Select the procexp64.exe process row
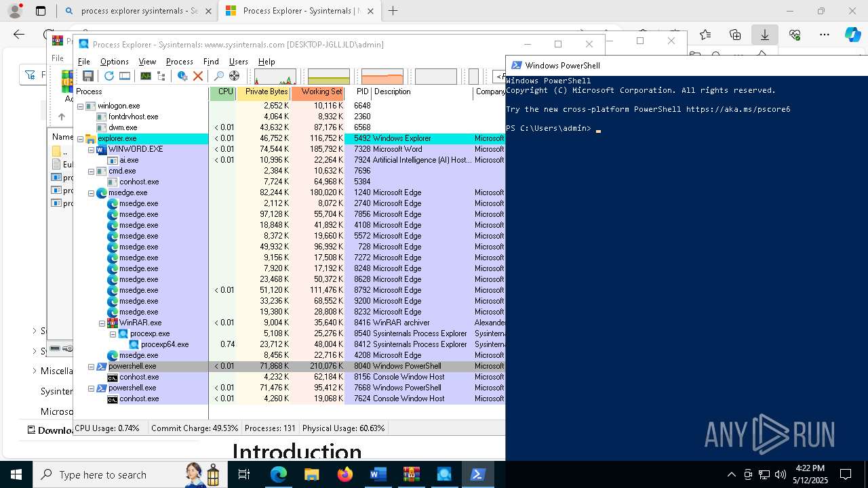 pyautogui.click(x=289, y=344)
